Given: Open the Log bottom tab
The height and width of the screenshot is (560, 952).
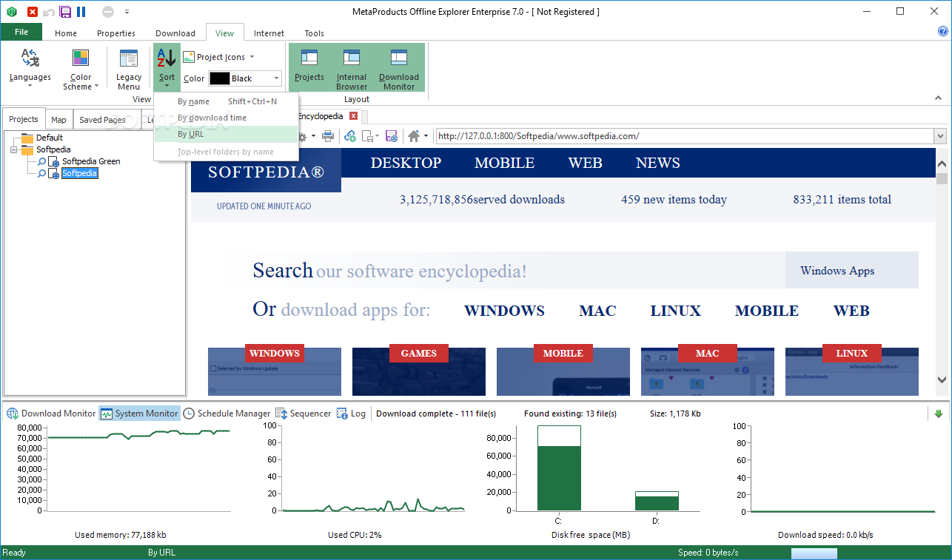Looking at the screenshot, I should (351, 414).
